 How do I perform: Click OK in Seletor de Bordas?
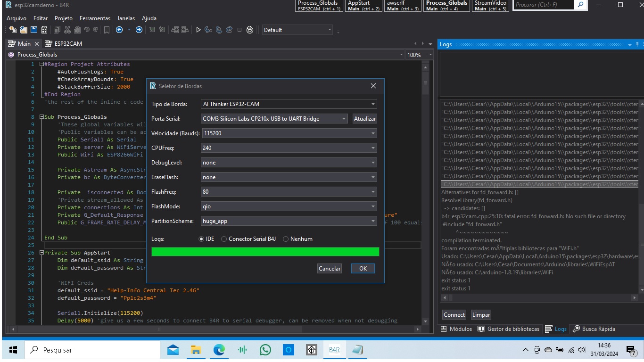(363, 268)
